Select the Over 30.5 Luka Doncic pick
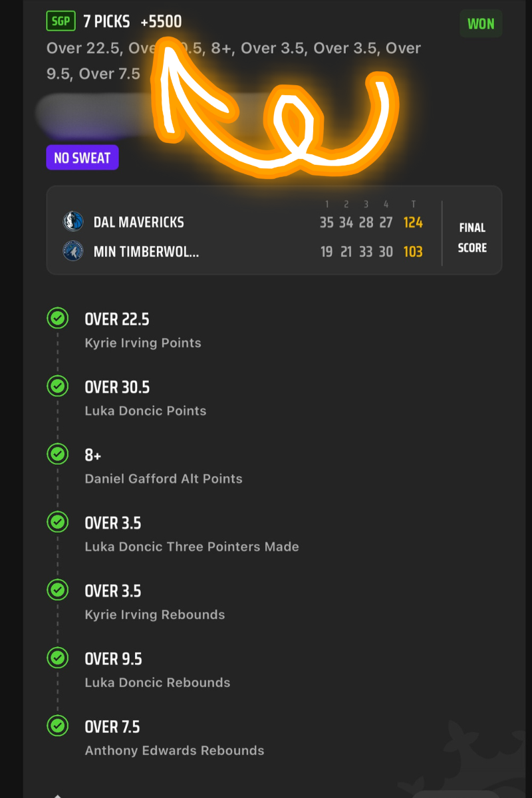This screenshot has height=798, width=532. [146, 398]
